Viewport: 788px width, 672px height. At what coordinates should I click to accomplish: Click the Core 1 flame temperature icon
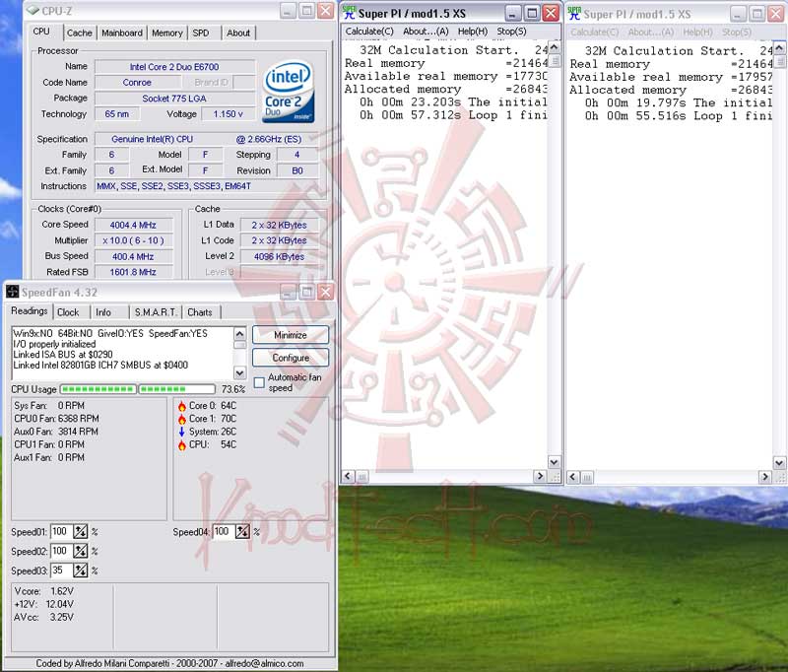[x=182, y=419]
